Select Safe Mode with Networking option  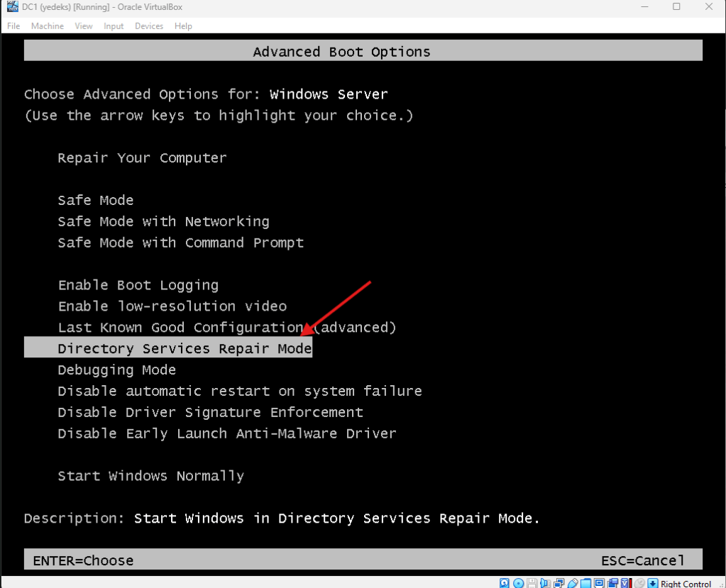(163, 221)
